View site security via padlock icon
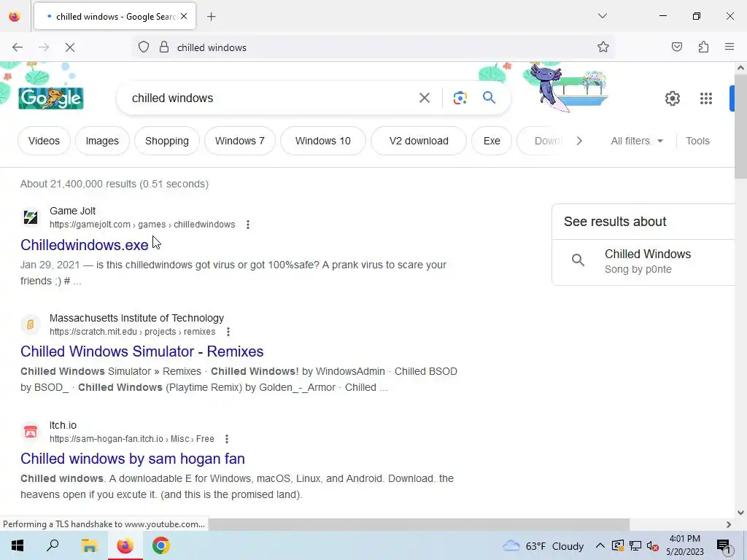The image size is (747, 560). [x=164, y=47]
